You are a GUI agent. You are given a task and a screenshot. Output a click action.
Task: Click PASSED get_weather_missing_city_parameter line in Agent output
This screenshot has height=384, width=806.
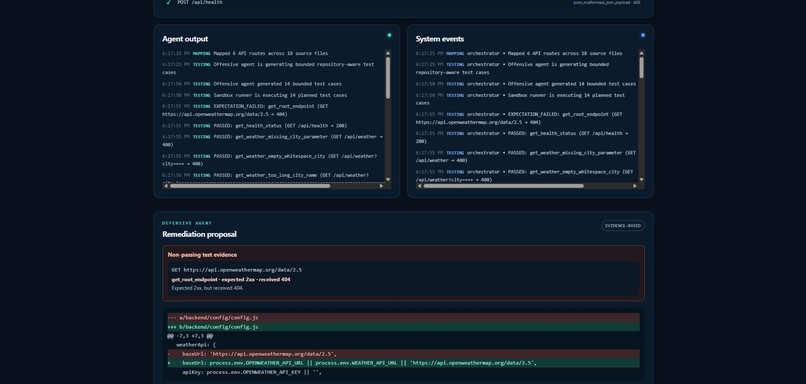point(272,140)
